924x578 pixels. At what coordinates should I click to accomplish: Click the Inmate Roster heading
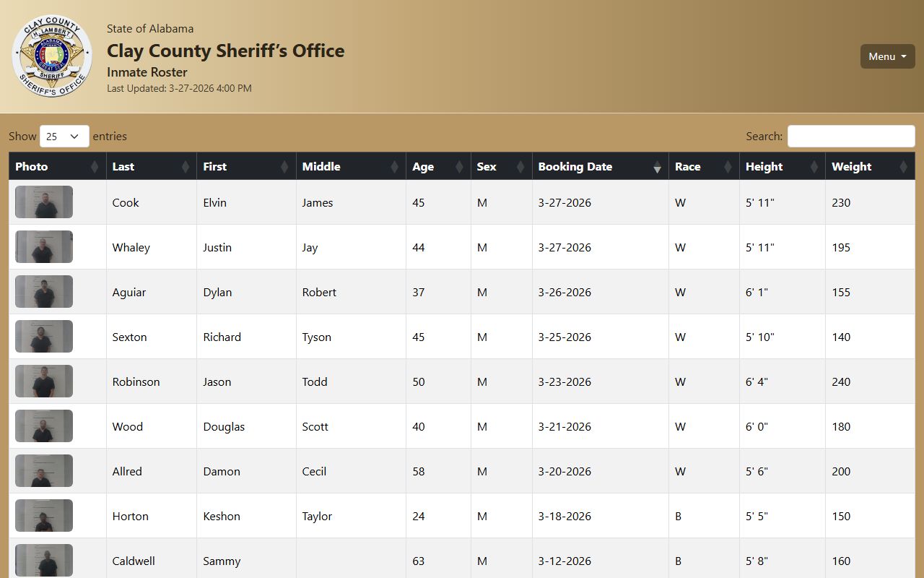tap(147, 72)
